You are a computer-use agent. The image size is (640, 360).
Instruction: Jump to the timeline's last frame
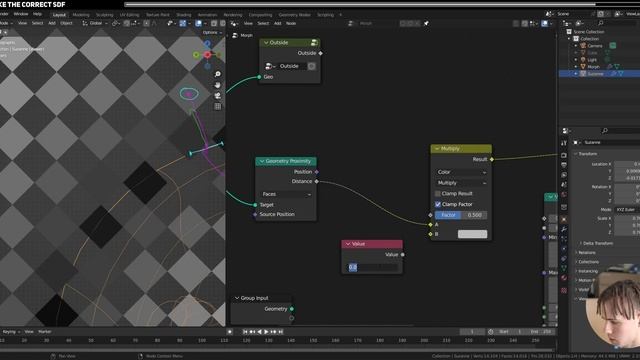click(x=280, y=332)
